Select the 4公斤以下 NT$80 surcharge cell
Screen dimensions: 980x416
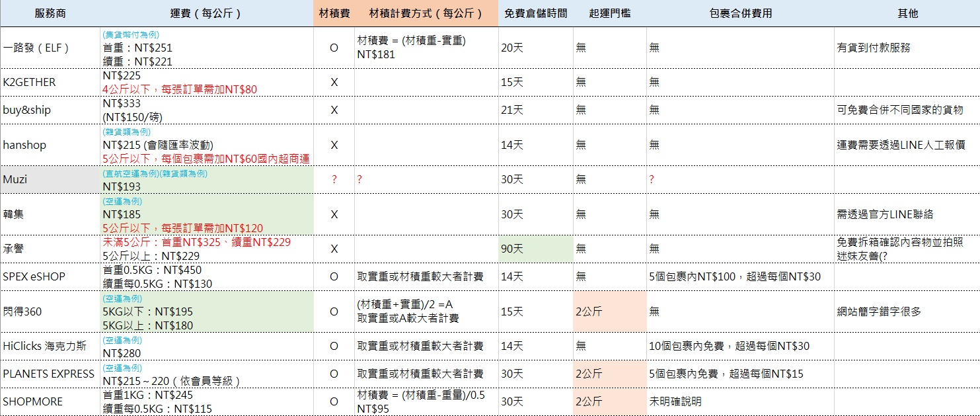pos(206,82)
